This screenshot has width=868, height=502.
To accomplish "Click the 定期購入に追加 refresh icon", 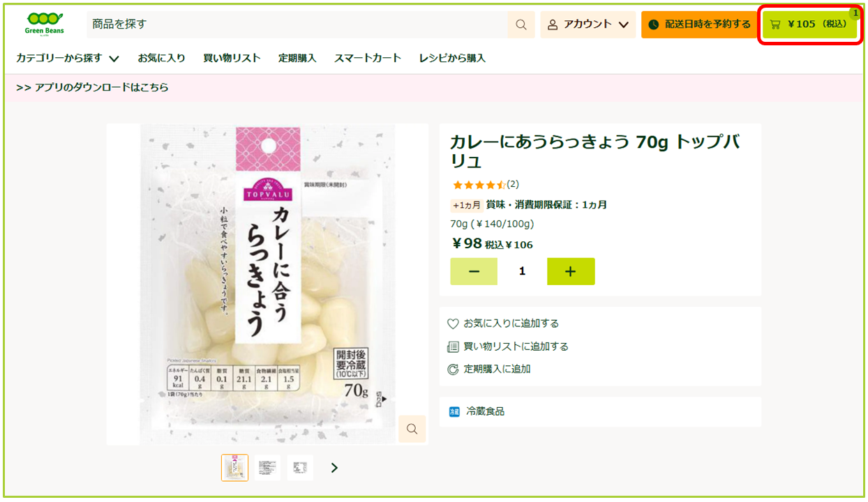I will click(453, 369).
